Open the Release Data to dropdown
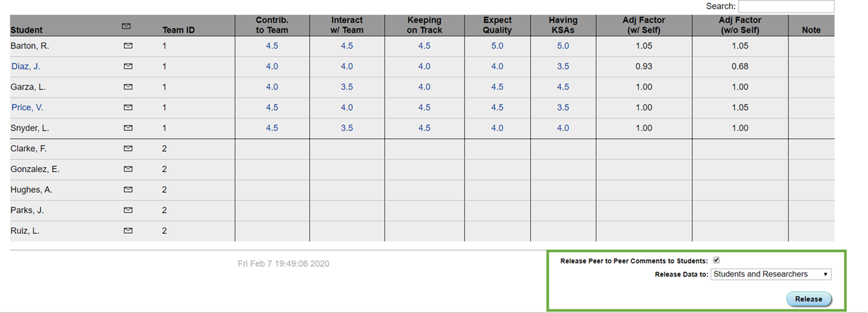 click(771, 274)
